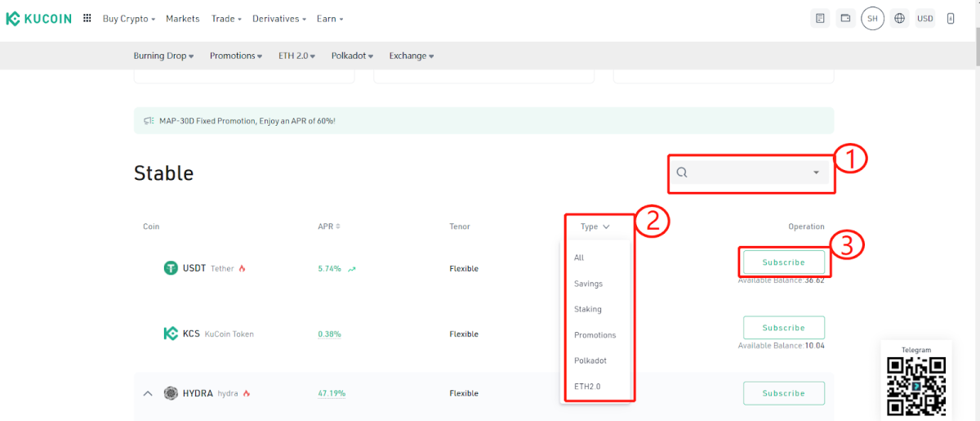980x421 pixels.
Task: Open the language globe icon
Action: [x=899, y=18]
